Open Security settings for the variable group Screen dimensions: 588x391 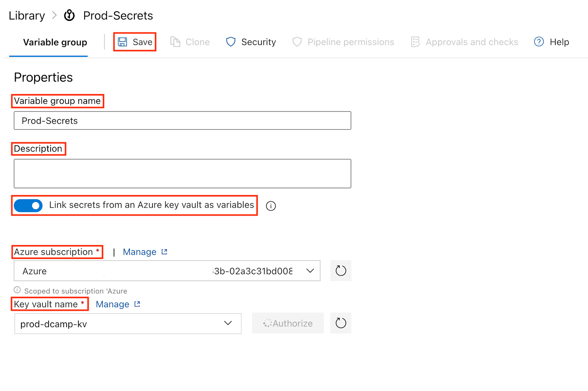[250, 42]
